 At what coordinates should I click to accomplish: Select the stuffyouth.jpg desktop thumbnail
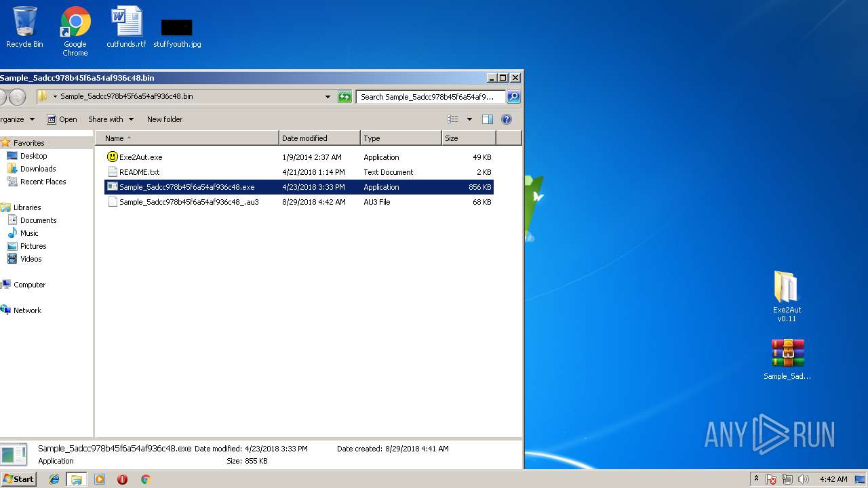(177, 33)
